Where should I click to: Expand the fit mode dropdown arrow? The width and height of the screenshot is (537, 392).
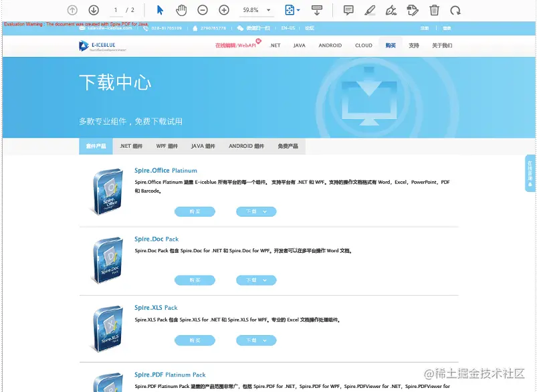pos(298,10)
